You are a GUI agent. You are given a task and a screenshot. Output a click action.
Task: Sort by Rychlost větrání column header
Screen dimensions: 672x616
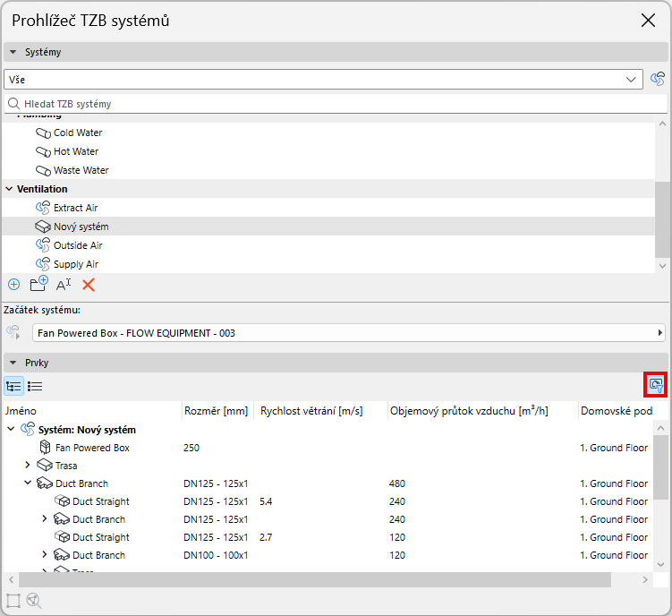click(x=320, y=411)
